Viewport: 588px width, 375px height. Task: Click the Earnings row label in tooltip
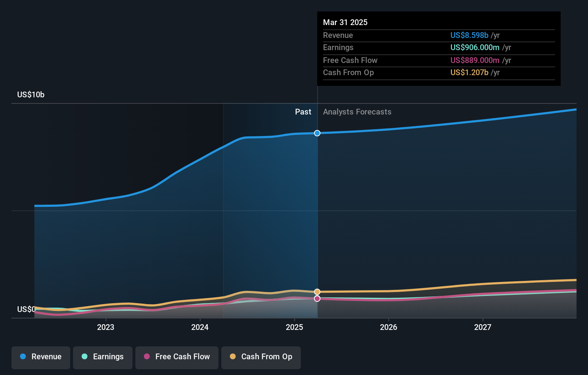[x=338, y=47]
